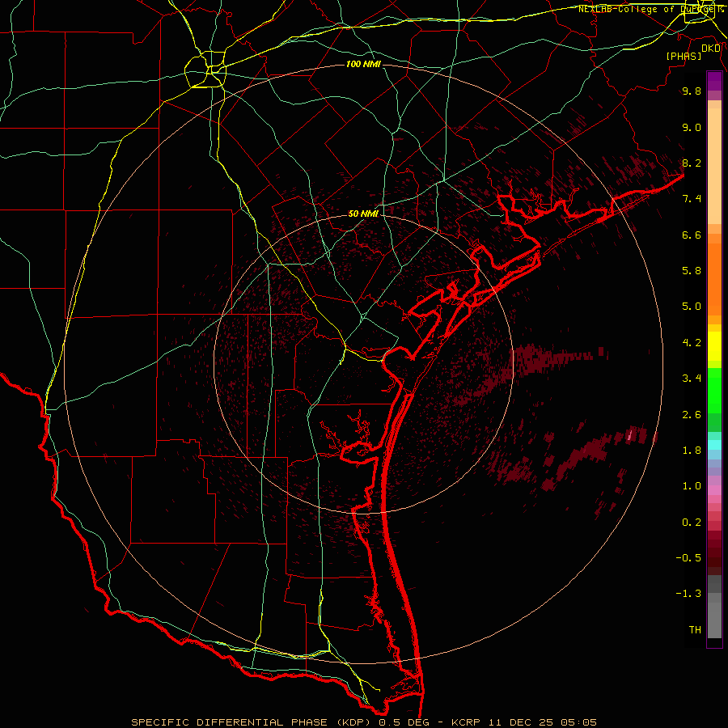This screenshot has height=728, width=728.
Task: Click the 9.8 value on the color scale
Action: click(x=692, y=91)
